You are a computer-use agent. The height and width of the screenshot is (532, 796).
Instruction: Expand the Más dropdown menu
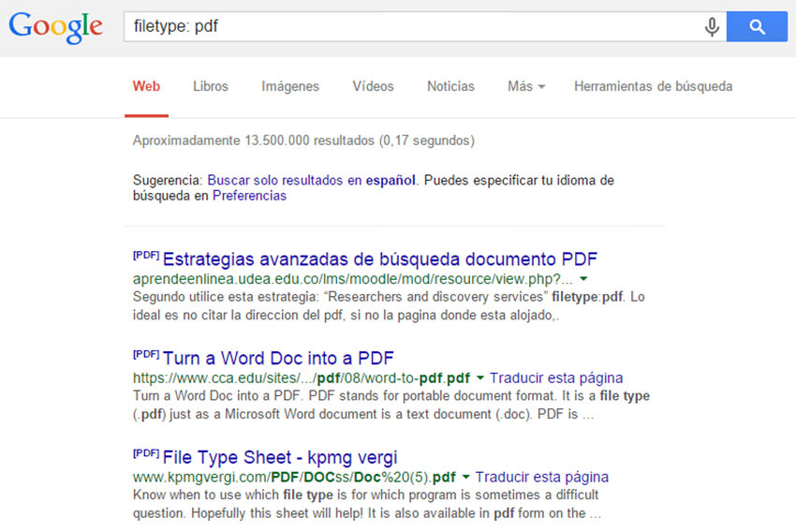pyautogui.click(x=525, y=86)
